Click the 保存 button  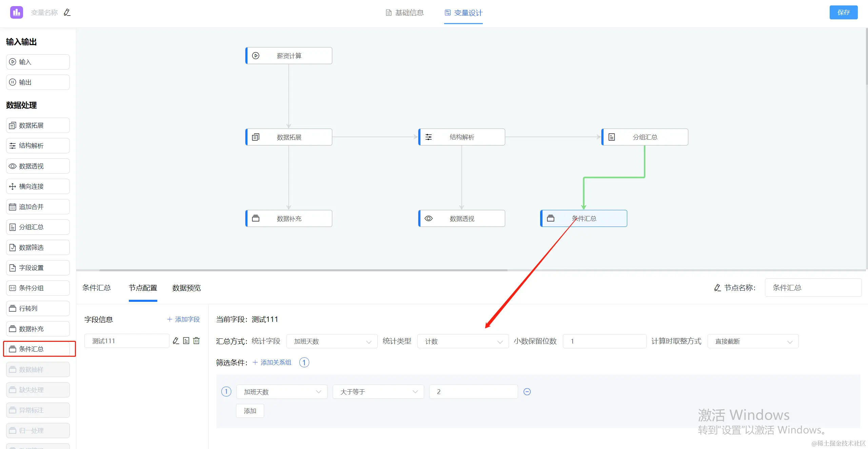(x=843, y=13)
